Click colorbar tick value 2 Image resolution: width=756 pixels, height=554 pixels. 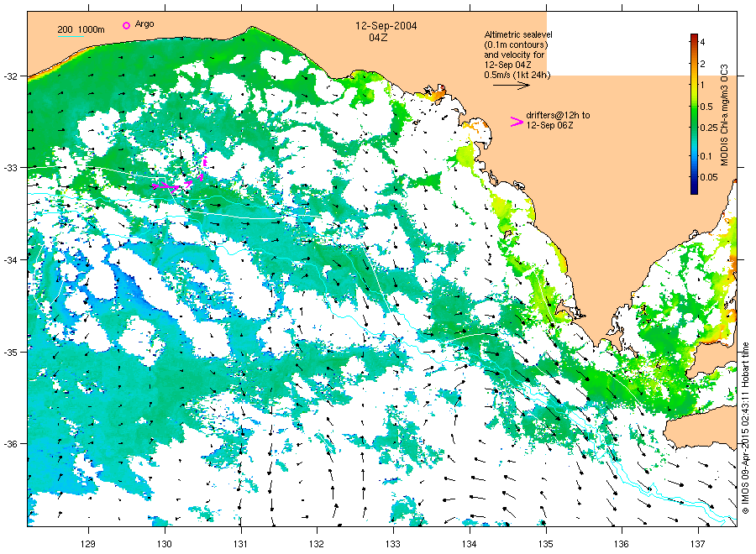702,64
